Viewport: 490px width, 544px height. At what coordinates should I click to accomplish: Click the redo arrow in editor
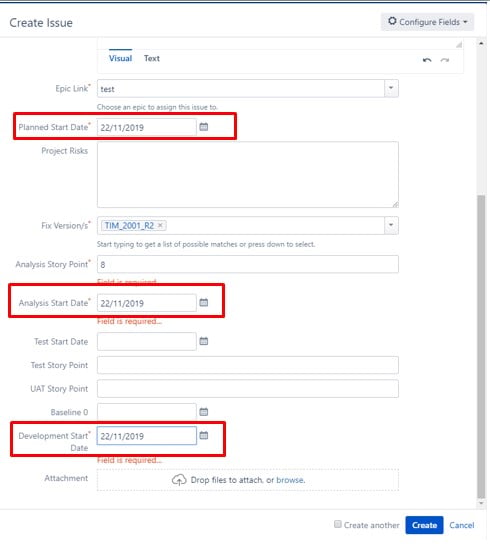445,60
